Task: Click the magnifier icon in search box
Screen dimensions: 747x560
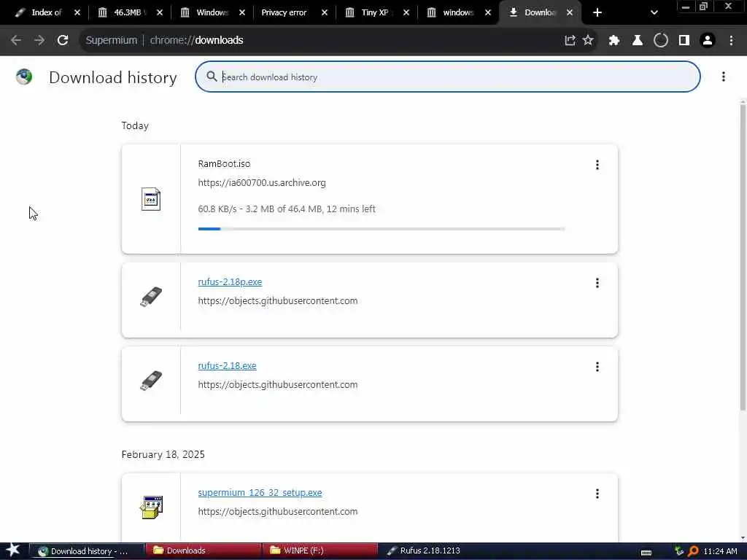Action: pyautogui.click(x=212, y=76)
